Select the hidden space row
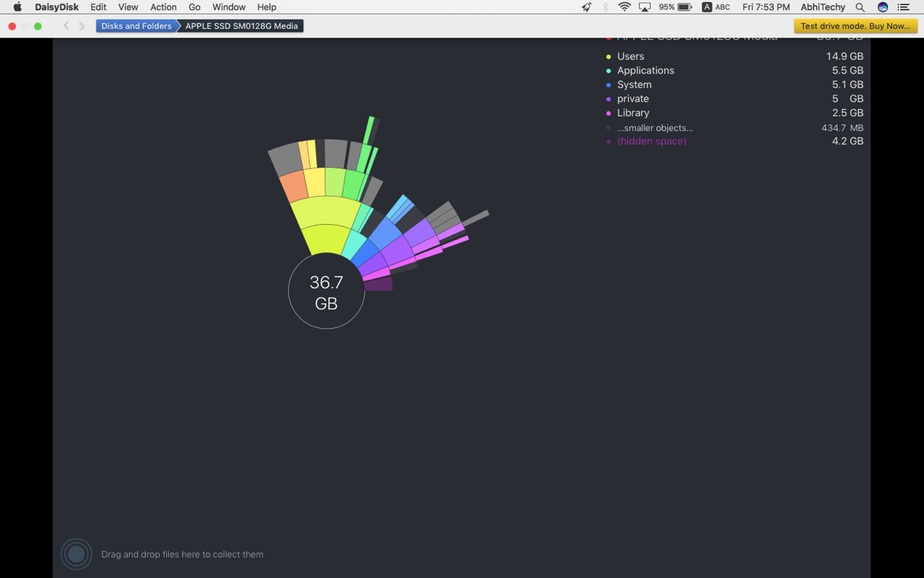Viewport: 924px width, 578px height. [x=734, y=141]
